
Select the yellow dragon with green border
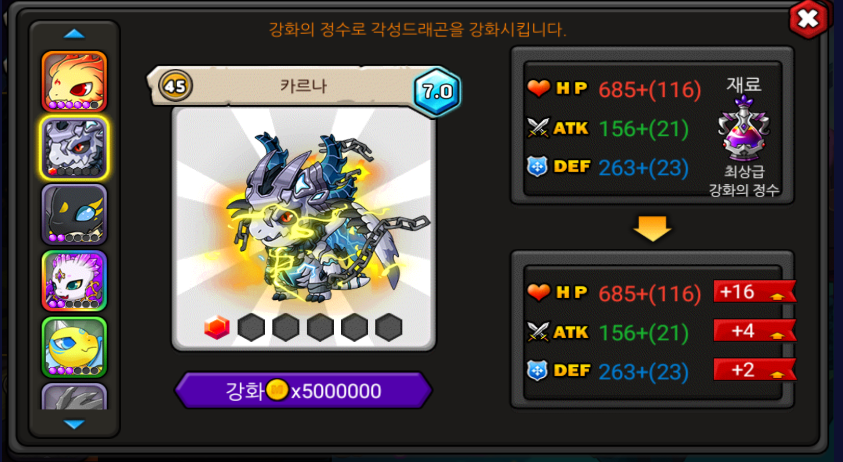point(74,347)
